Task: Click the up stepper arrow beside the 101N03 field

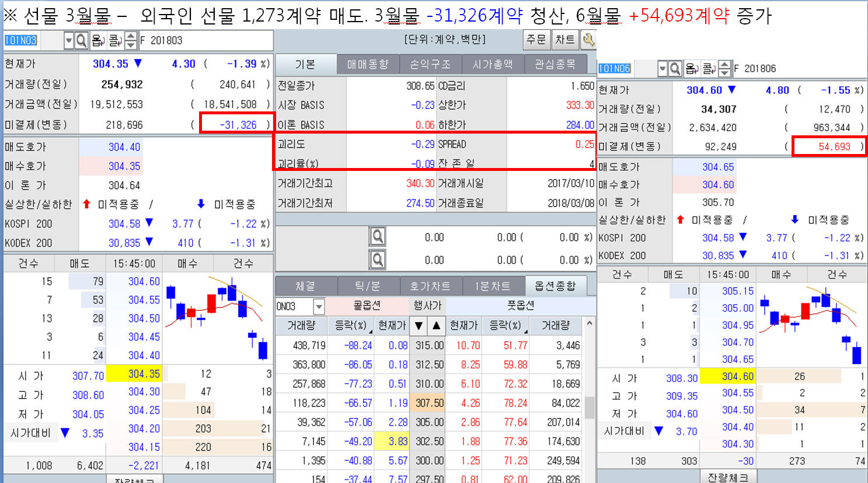Action: [130, 37]
